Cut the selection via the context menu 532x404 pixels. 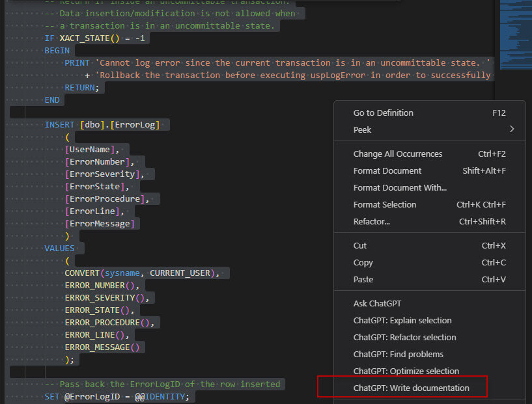tap(359, 245)
